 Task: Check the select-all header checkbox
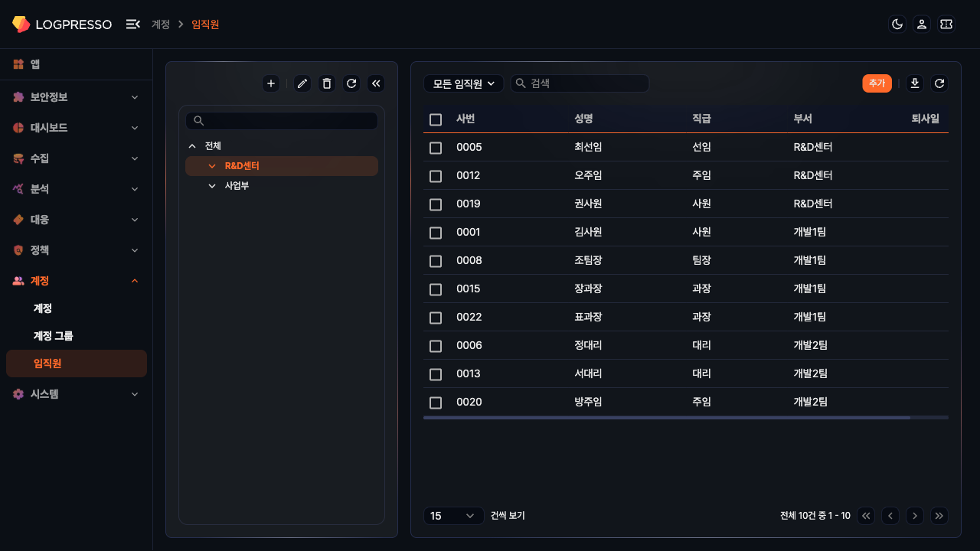(x=436, y=119)
